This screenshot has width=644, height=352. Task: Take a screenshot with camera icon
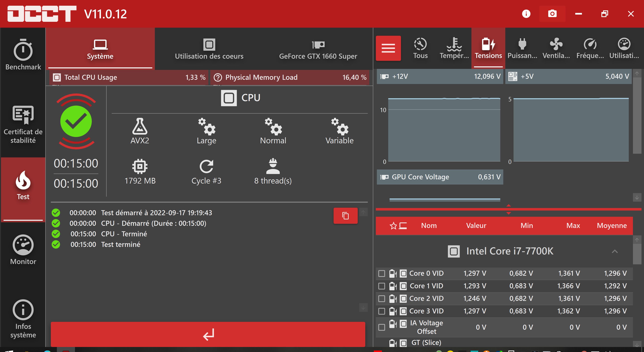coord(552,14)
